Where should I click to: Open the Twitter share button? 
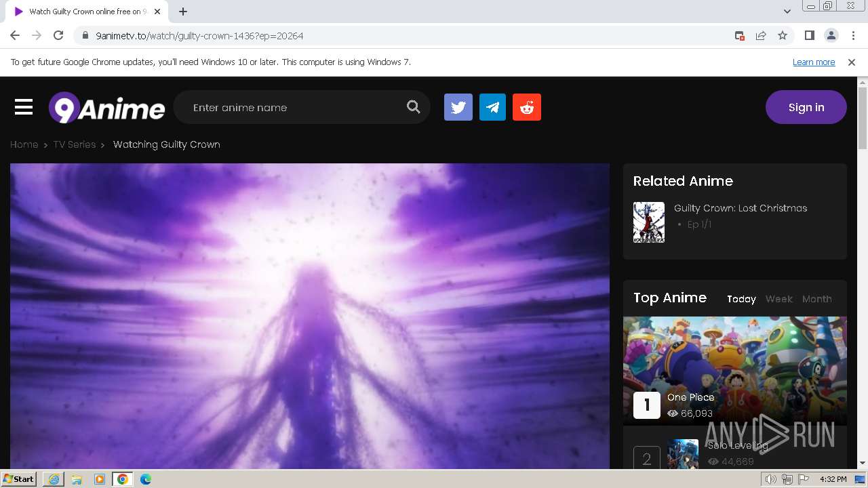(x=458, y=107)
